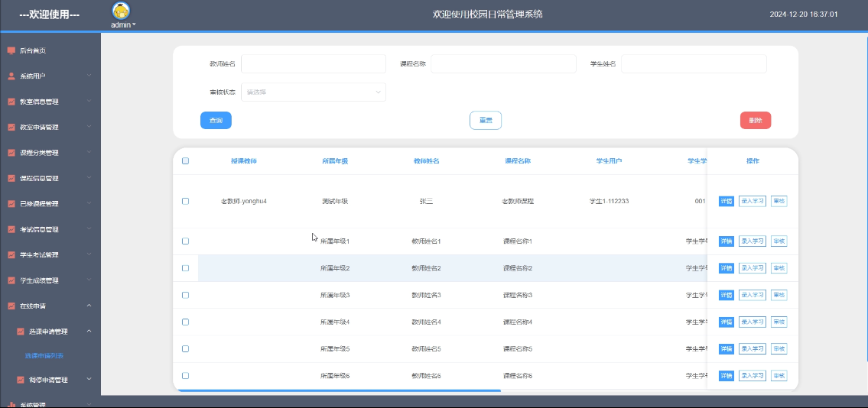Click 录入学习 in the 课程名称3 row
This screenshot has width=868, height=408.
coord(753,295)
